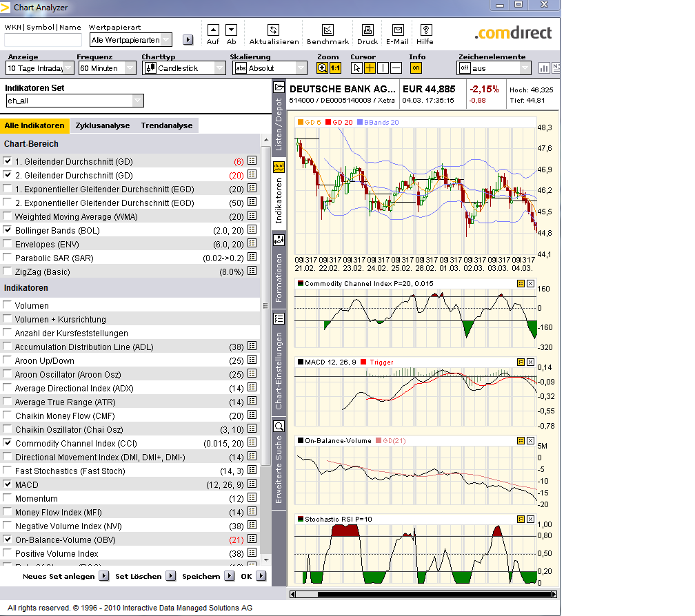Uncheck On-Balance-Volume (OBV)

click(x=8, y=540)
